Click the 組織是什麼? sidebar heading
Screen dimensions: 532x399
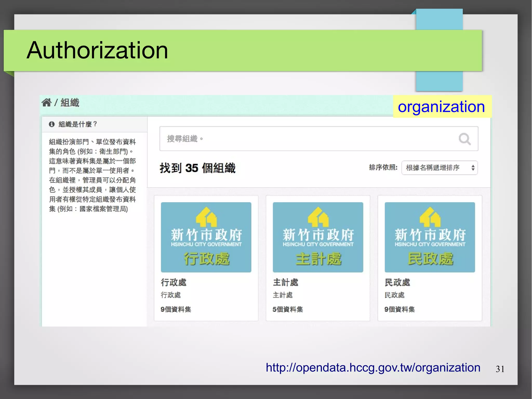click(78, 124)
